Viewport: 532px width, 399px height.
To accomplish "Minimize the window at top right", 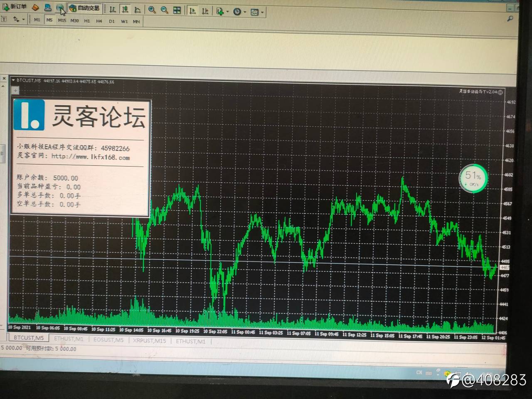I will click(510, 8).
